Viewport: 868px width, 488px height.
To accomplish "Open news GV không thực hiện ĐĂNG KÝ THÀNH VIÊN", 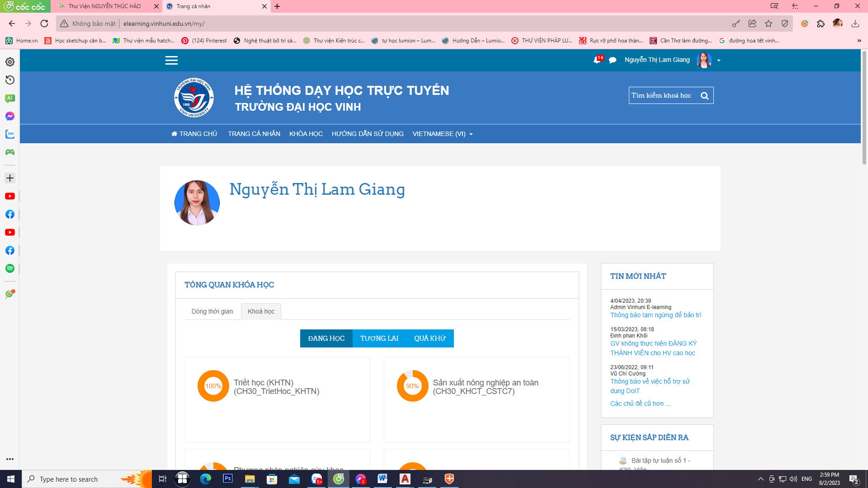I will click(653, 348).
